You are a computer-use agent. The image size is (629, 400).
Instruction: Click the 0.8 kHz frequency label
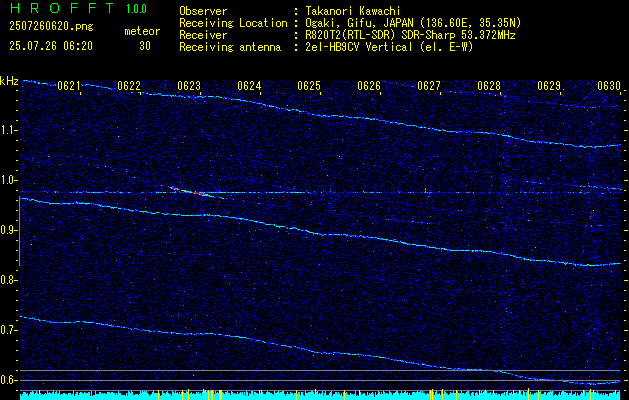click(9, 280)
